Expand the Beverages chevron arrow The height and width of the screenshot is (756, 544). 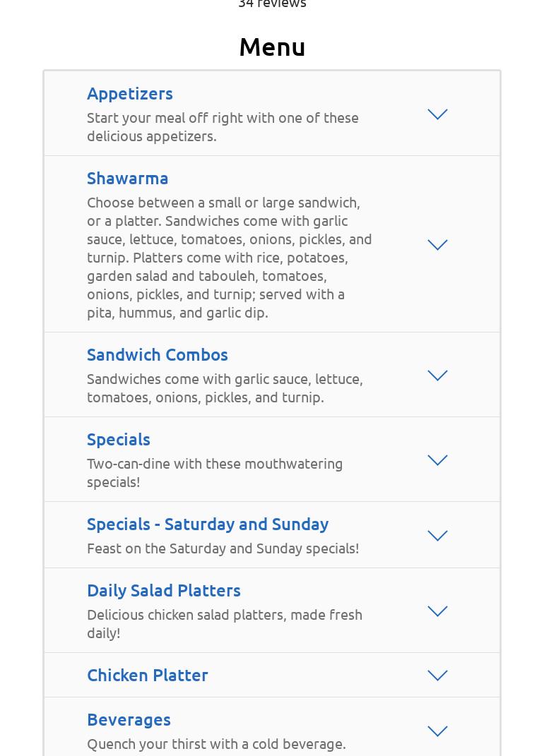(x=437, y=731)
